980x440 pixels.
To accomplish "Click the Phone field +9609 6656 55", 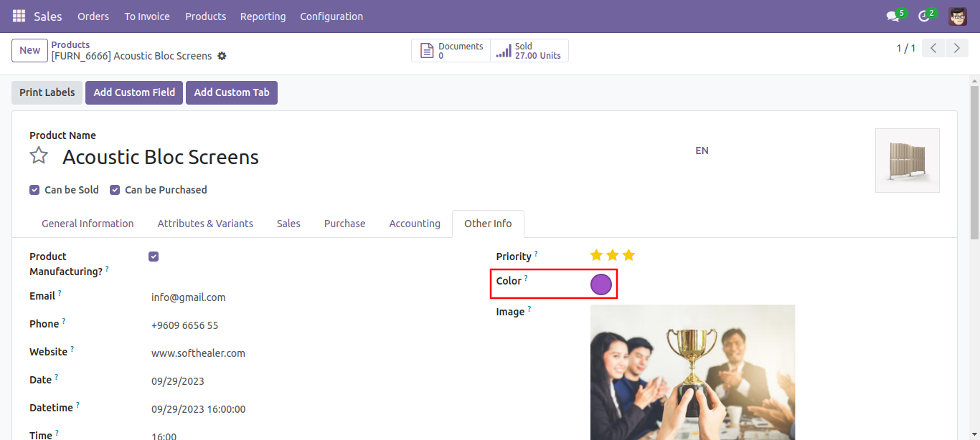I will point(184,325).
